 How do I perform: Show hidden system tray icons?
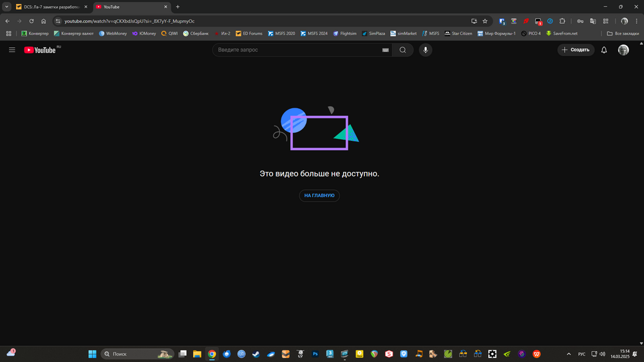569,354
